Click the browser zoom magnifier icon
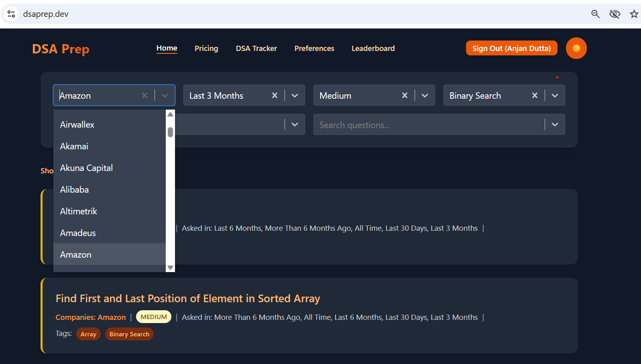The width and height of the screenshot is (641, 364). (x=595, y=14)
